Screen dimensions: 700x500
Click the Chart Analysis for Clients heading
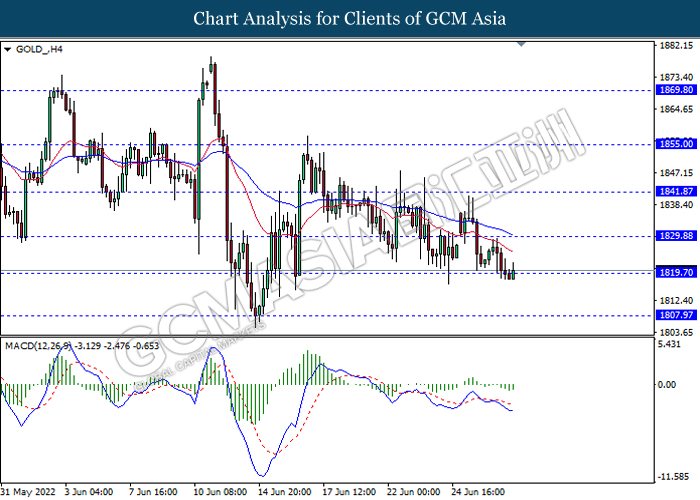point(350,19)
